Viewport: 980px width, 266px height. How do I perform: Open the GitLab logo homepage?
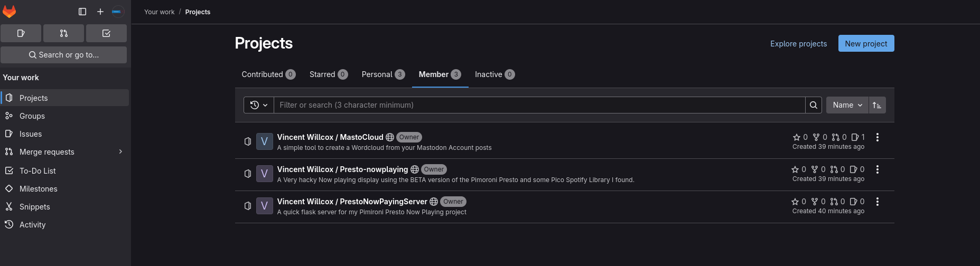(x=10, y=11)
